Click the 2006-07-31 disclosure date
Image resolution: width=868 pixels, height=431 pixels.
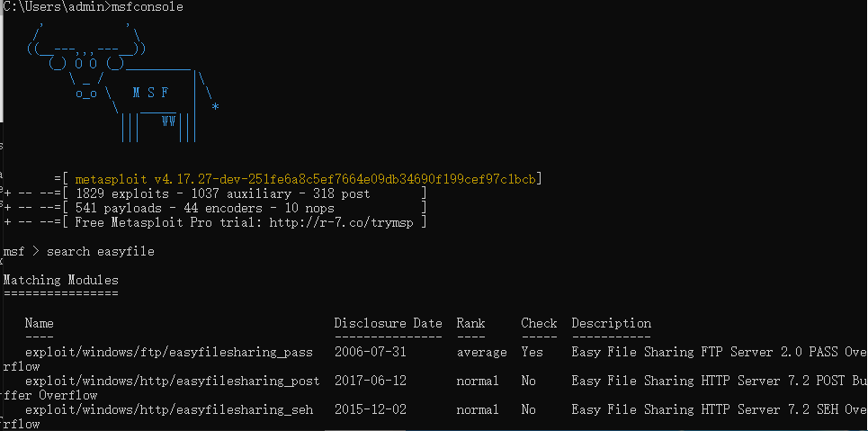[370, 352]
